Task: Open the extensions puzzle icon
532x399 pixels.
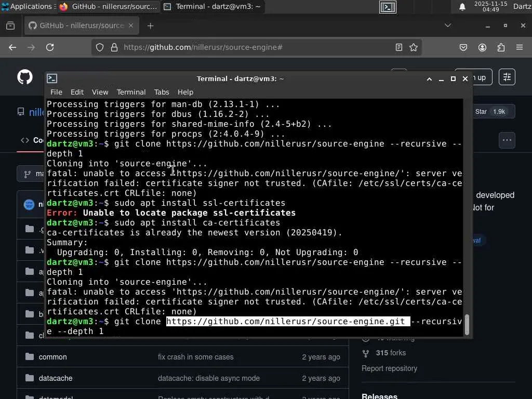Action: coord(501,47)
